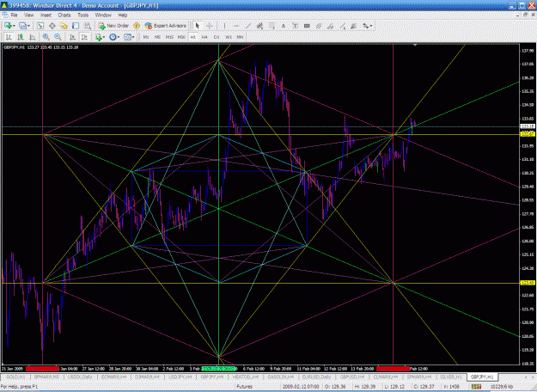537x392 pixels.
Task: Open the Charts menu
Action: [64, 15]
